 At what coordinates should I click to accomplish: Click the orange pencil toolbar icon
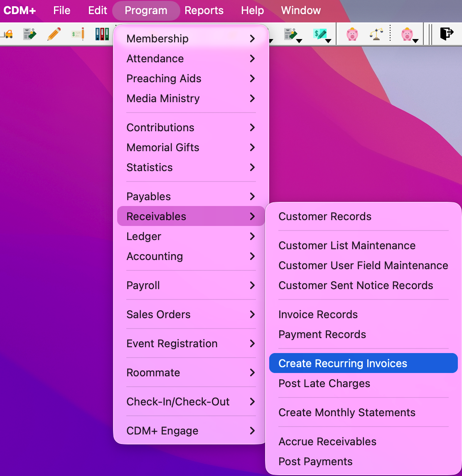pos(54,34)
